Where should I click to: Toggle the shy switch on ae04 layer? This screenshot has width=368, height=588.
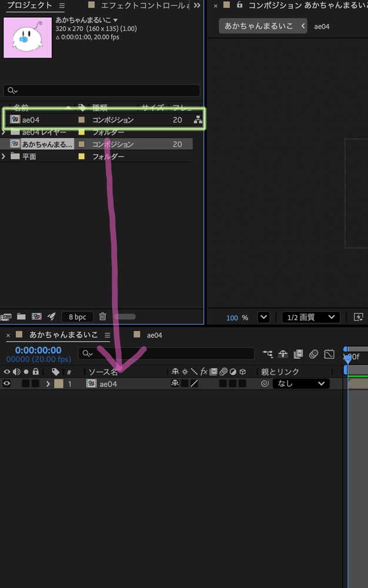point(175,383)
